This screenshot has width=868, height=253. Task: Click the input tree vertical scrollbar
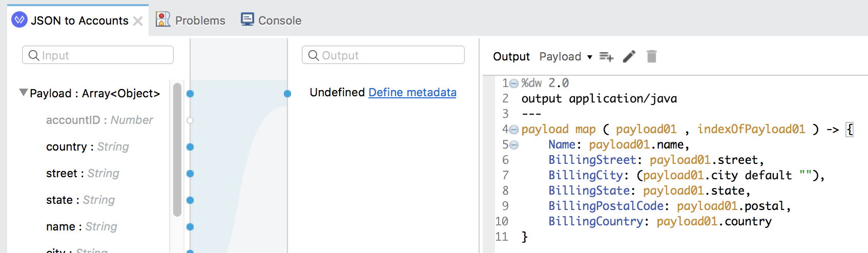(x=177, y=150)
